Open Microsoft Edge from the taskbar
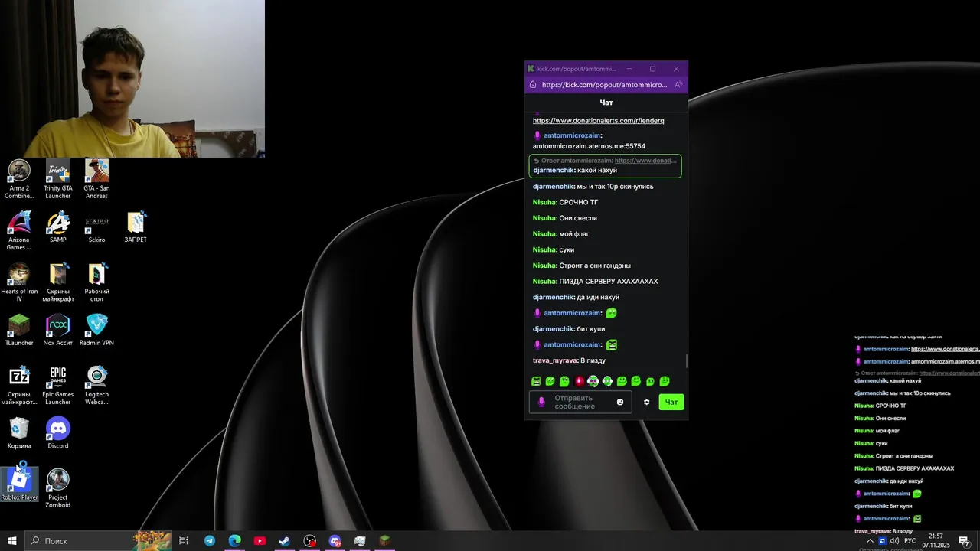Screen dimensions: 980x551 click(x=234, y=541)
